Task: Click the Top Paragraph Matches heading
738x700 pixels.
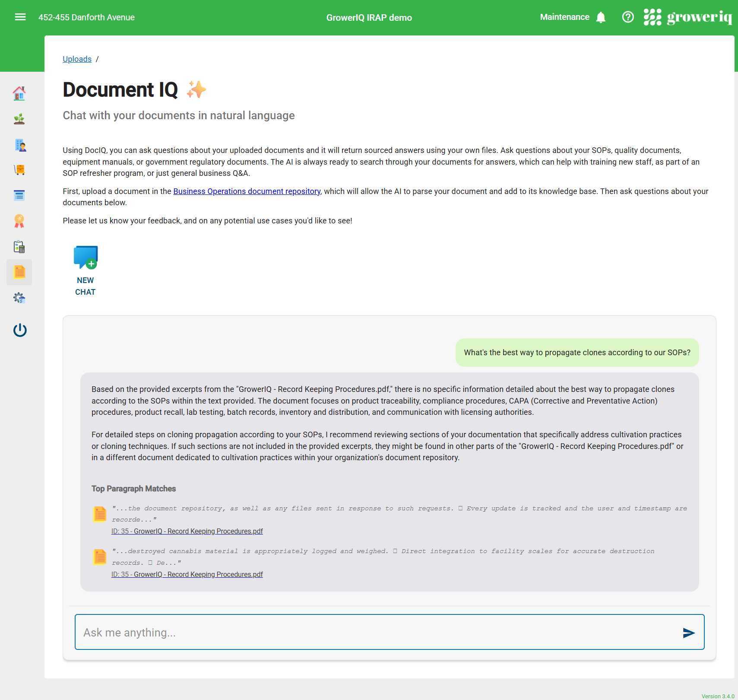Action: (134, 489)
